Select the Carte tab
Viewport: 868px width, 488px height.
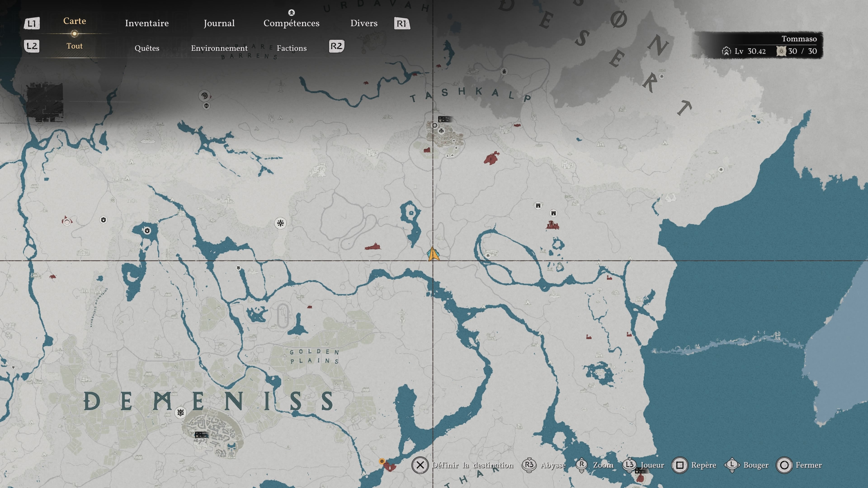click(74, 21)
